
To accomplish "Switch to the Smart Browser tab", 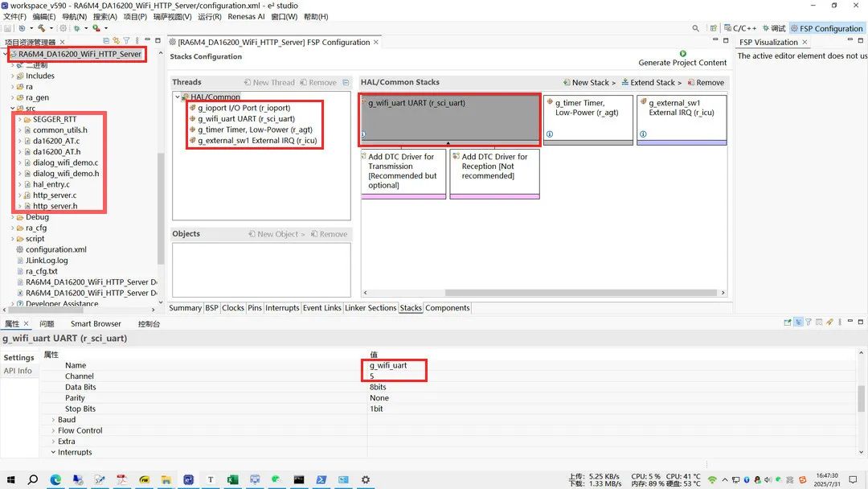I will [x=96, y=324].
